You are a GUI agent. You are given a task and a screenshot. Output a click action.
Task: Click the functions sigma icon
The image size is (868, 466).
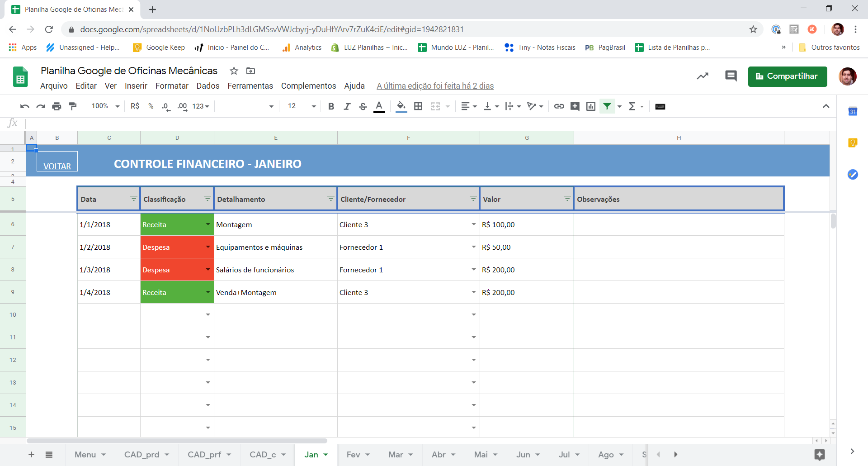tap(632, 106)
